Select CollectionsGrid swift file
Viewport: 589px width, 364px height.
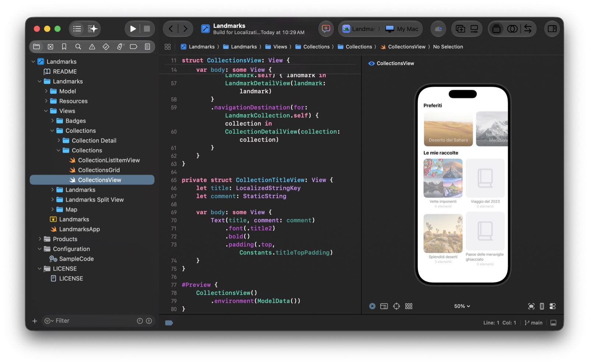[95, 170]
